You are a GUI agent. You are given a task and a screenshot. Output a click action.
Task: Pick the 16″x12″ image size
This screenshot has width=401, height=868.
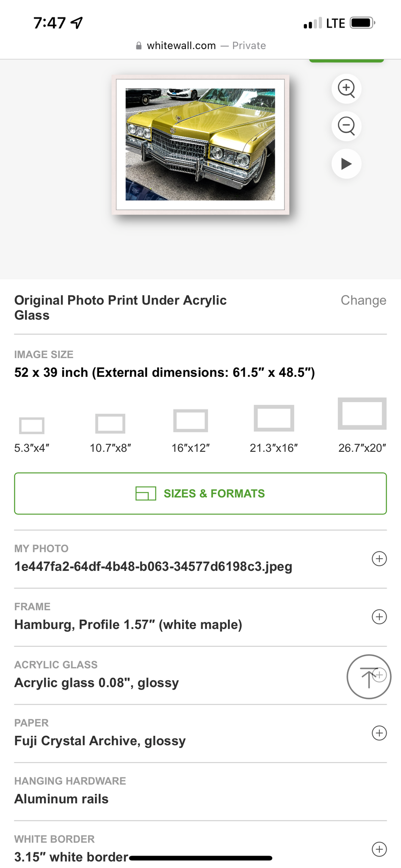pos(191,420)
